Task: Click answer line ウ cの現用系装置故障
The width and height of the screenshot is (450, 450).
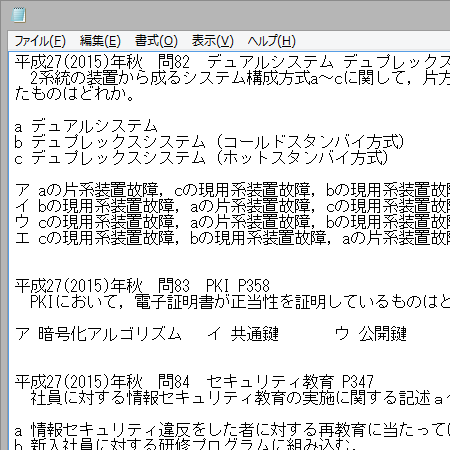Action: (232, 222)
